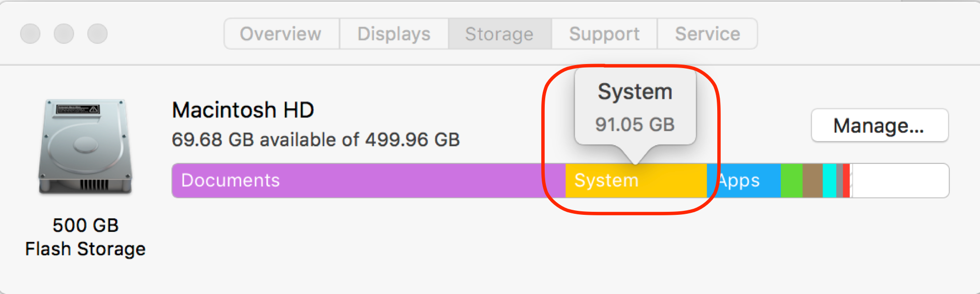The height and width of the screenshot is (294, 980).
Task: Click the Macintosh HD hard drive icon
Action: (86, 146)
